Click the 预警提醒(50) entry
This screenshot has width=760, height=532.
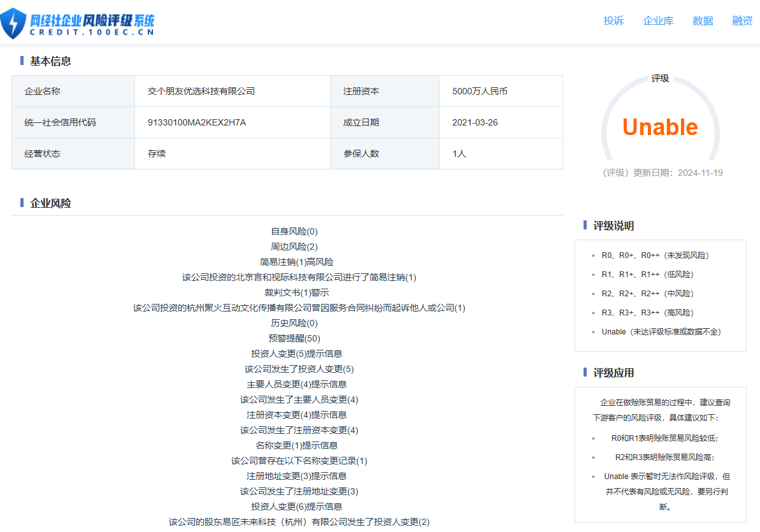(x=294, y=338)
